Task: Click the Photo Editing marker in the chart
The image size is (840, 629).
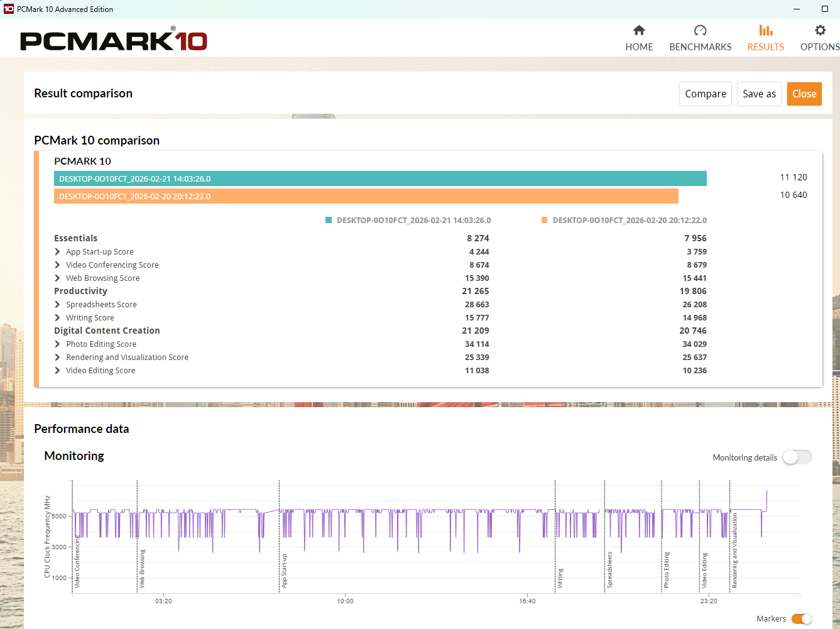Action: (x=666, y=570)
